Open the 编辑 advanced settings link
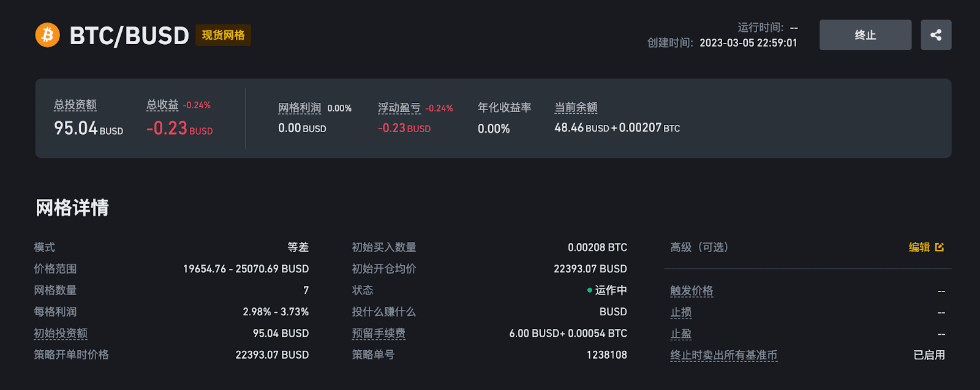 pyautogui.click(x=919, y=247)
